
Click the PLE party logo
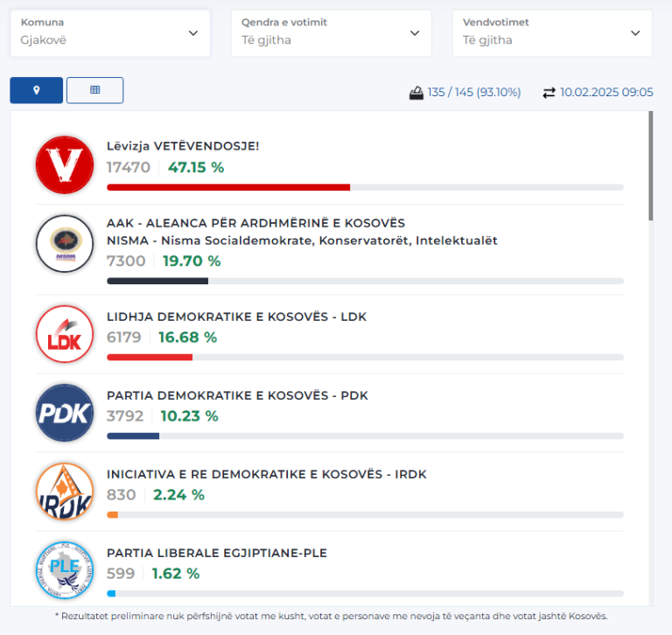coord(64,569)
